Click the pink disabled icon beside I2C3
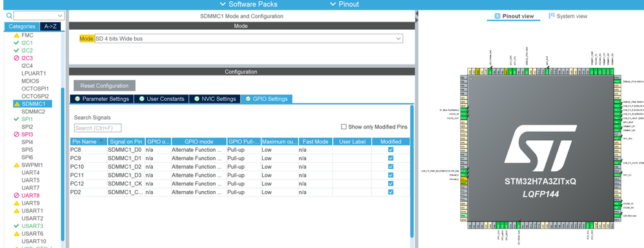 click(17, 58)
